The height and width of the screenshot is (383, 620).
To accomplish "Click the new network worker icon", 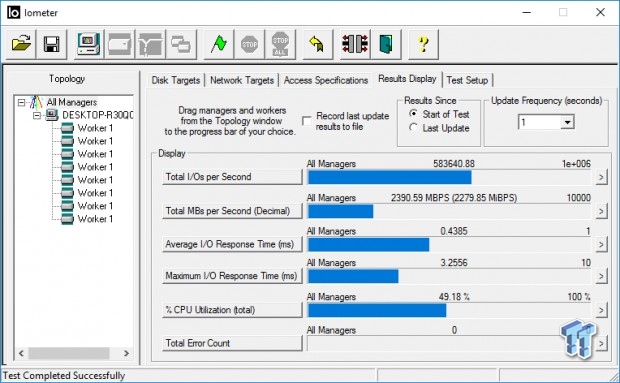I will pos(150,44).
